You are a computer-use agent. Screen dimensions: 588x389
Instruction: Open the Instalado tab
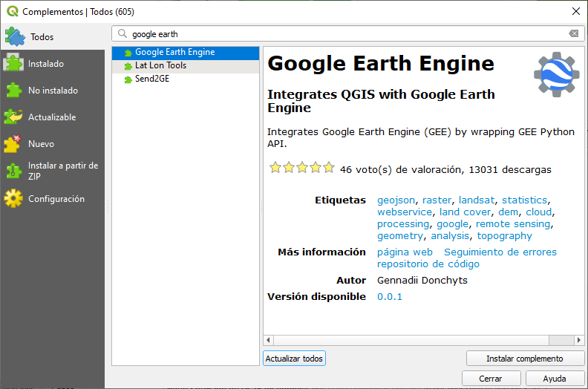pyautogui.click(x=53, y=63)
